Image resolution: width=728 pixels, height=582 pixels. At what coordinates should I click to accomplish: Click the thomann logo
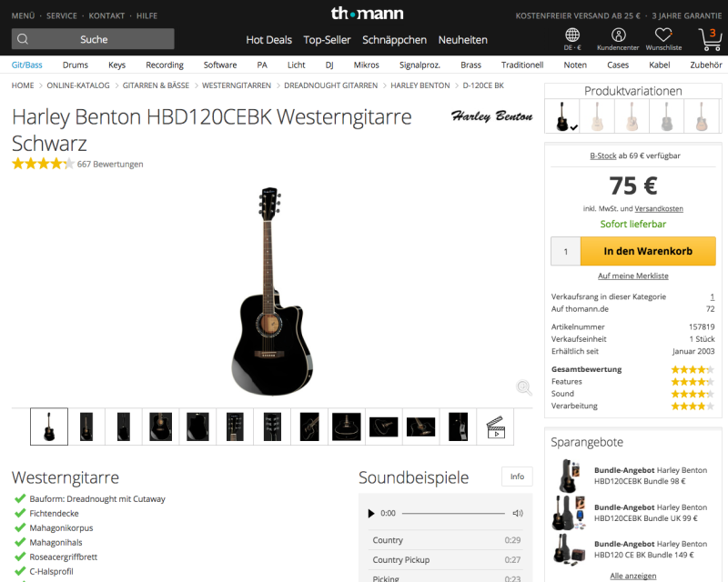(367, 13)
